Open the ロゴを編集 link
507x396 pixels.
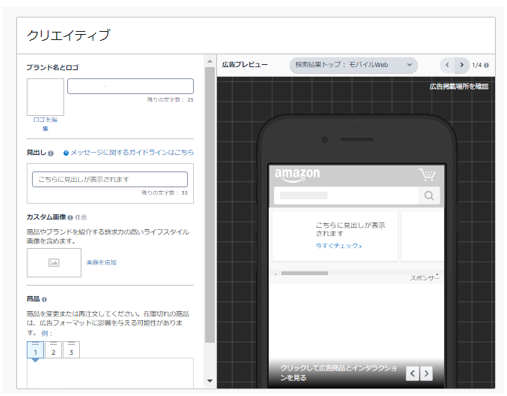pos(45,124)
